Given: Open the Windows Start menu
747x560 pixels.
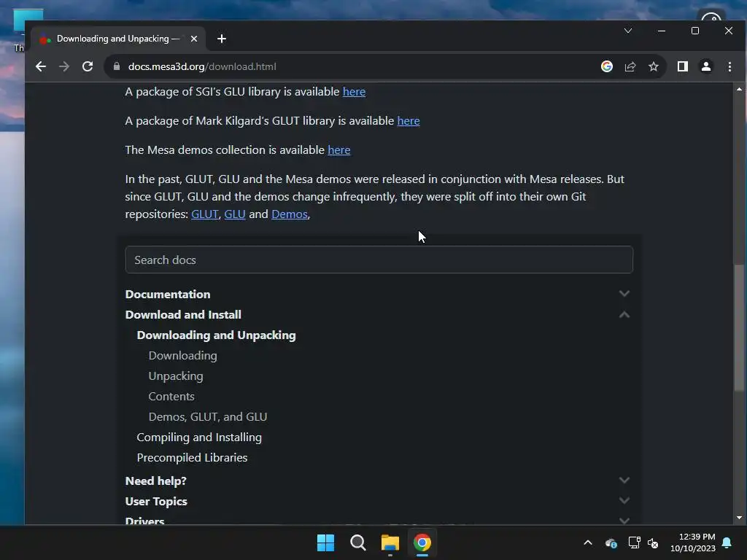Looking at the screenshot, I should (326, 542).
